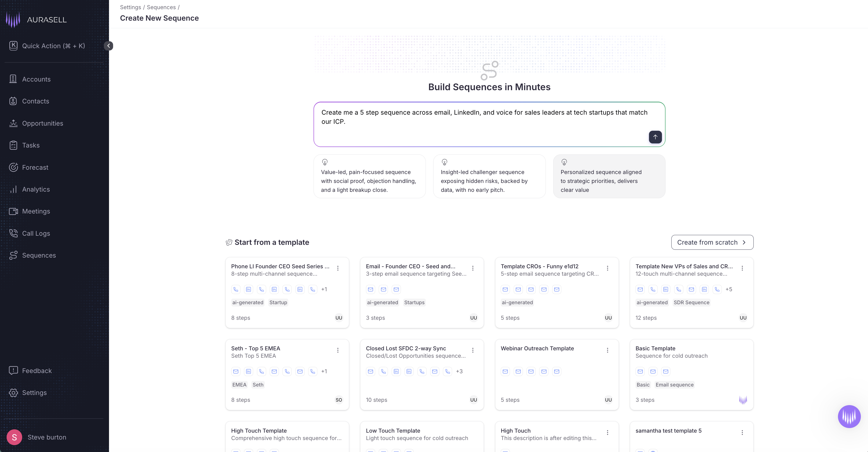The width and height of the screenshot is (868, 452).
Task: Open the Call Logs phone icon
Action: coord(13,233)
